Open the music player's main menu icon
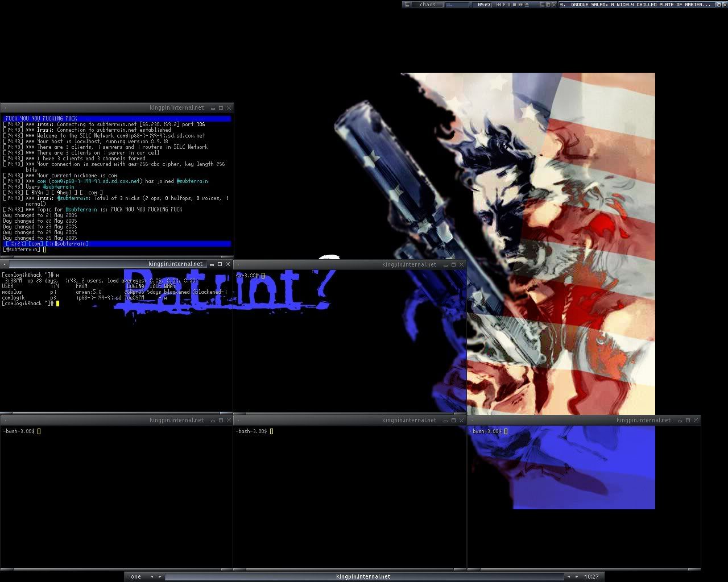This screenshot has width=728, height=582. pyautogui.click(x=407, y=5)
